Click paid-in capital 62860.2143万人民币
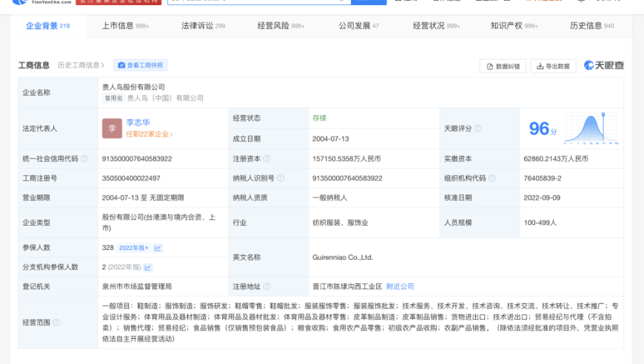The width and height of the screenshot is (644, 364). [556, 159]
